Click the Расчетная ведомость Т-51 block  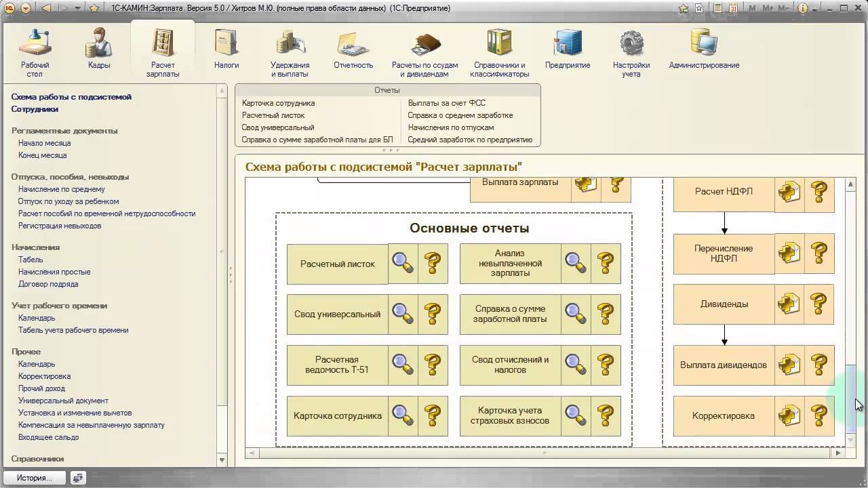337,365
